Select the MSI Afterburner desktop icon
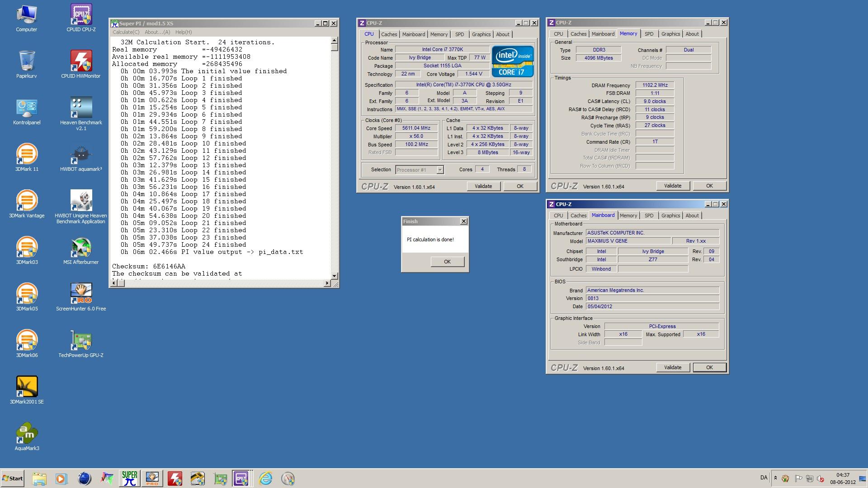 click(81, 250)
